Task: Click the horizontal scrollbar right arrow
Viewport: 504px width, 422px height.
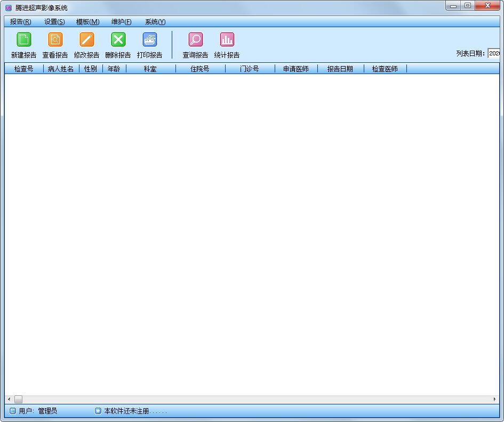Action: 495,399
